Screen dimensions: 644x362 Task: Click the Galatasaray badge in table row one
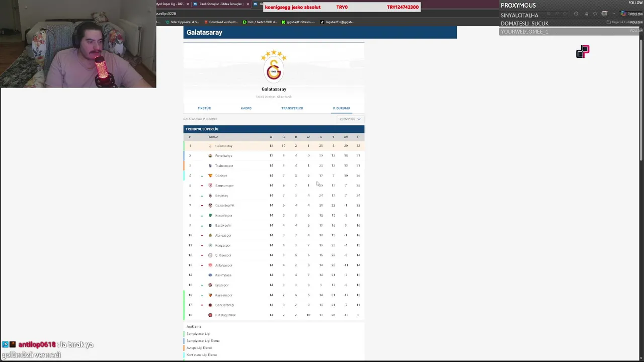210,146
